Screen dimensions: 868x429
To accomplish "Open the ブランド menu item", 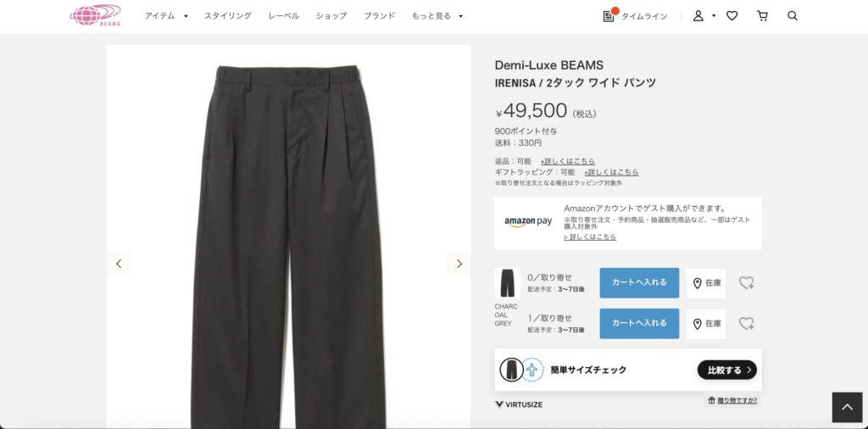I will pyautogui.click(x=379, y=16).
